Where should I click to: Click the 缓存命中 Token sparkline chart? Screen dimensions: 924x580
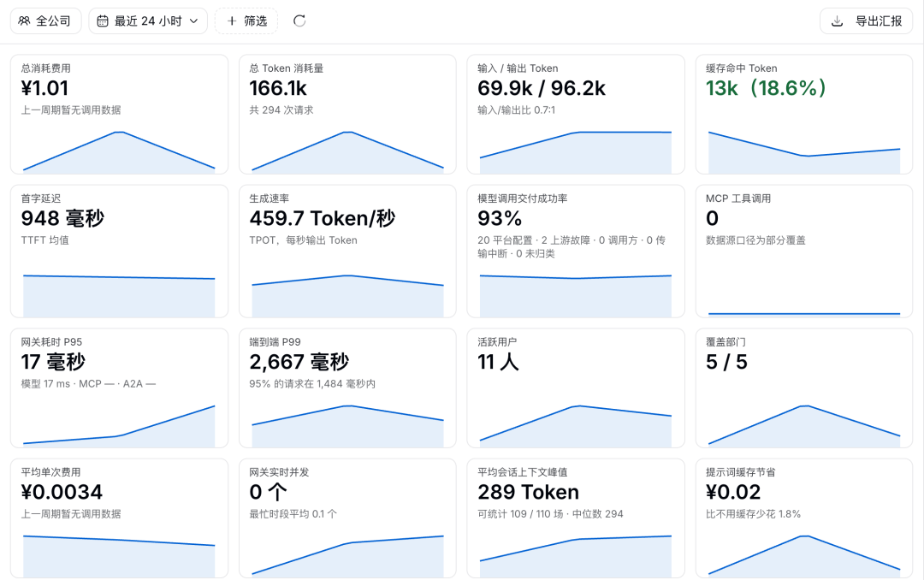click(x=804, y=152)
